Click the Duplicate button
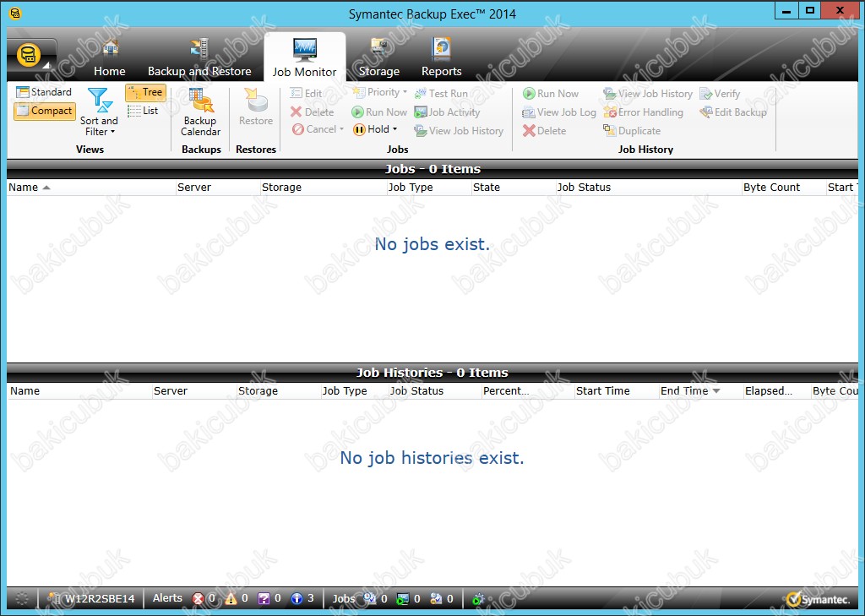The width and height of the screenshot is (865, 616). (x=632, y=131)
